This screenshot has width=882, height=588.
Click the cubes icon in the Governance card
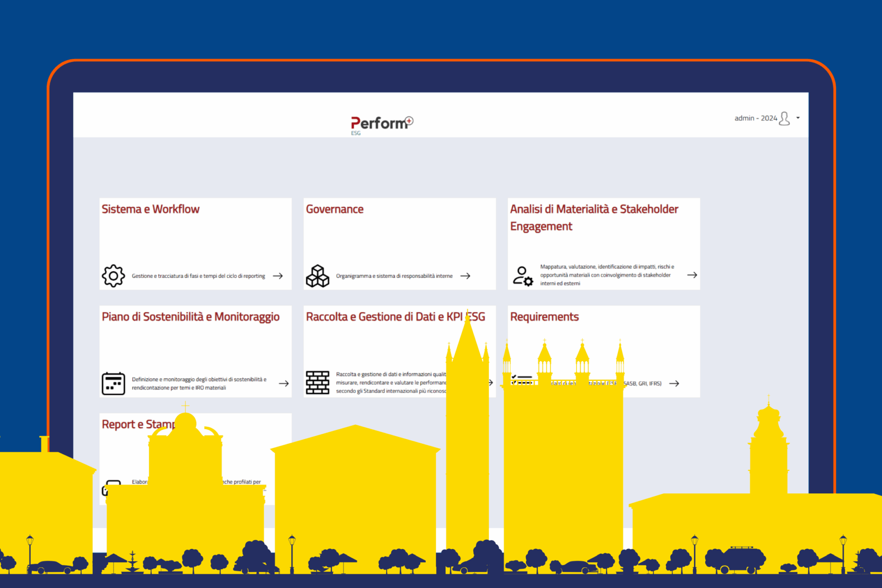pos(317,276)
